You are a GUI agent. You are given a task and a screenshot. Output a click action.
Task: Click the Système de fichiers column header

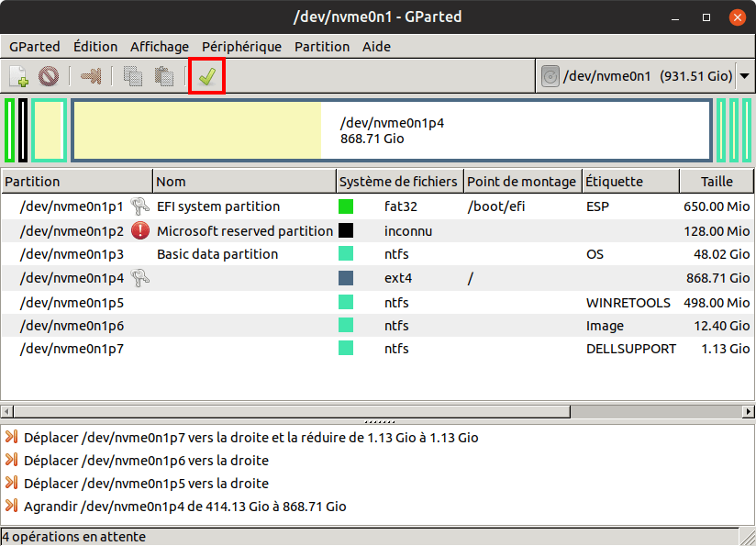pyautogui.click(x=399, y=182)
